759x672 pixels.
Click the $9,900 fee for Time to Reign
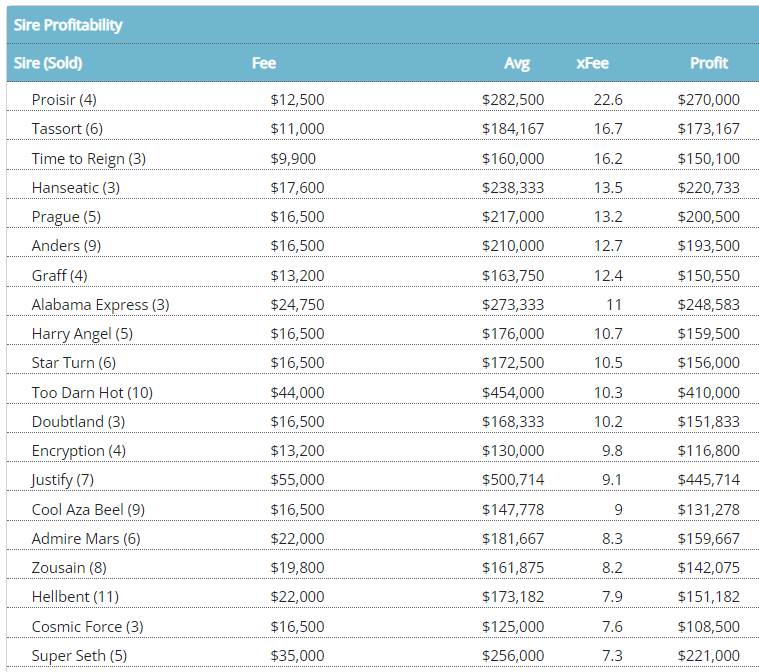(x=293, y=159)
